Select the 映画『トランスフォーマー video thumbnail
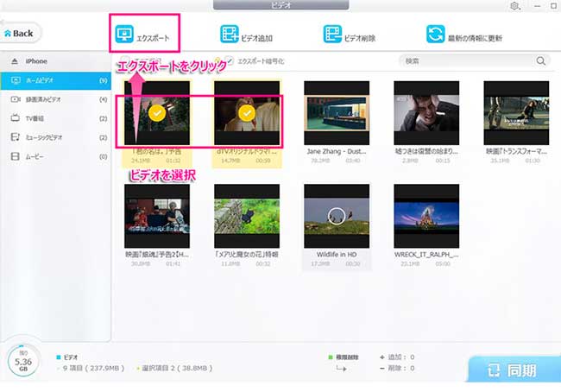The width and height of the screenshot is (561, 392). coord(516,113)
